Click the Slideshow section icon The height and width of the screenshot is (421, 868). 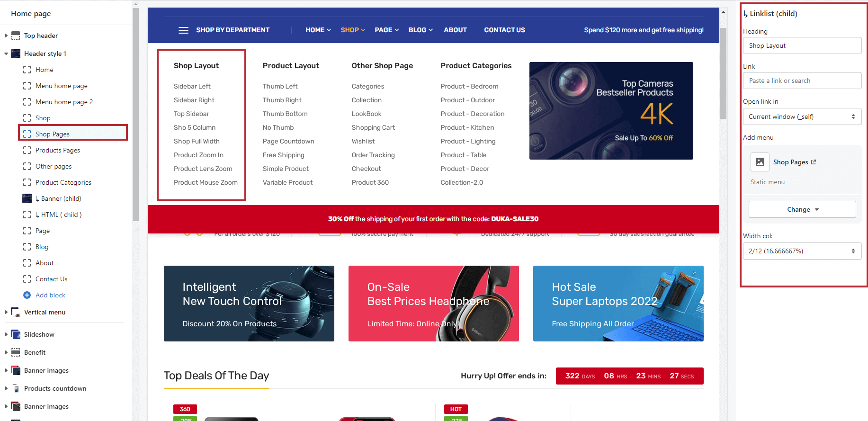(16, 334)
